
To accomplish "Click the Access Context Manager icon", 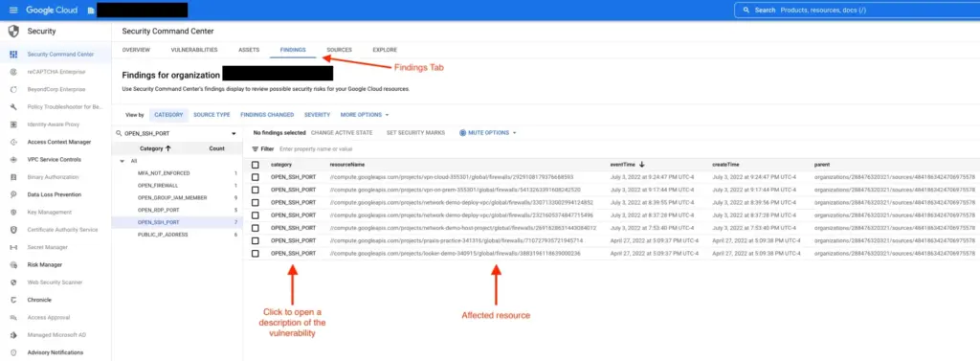I will click(13, 142).
